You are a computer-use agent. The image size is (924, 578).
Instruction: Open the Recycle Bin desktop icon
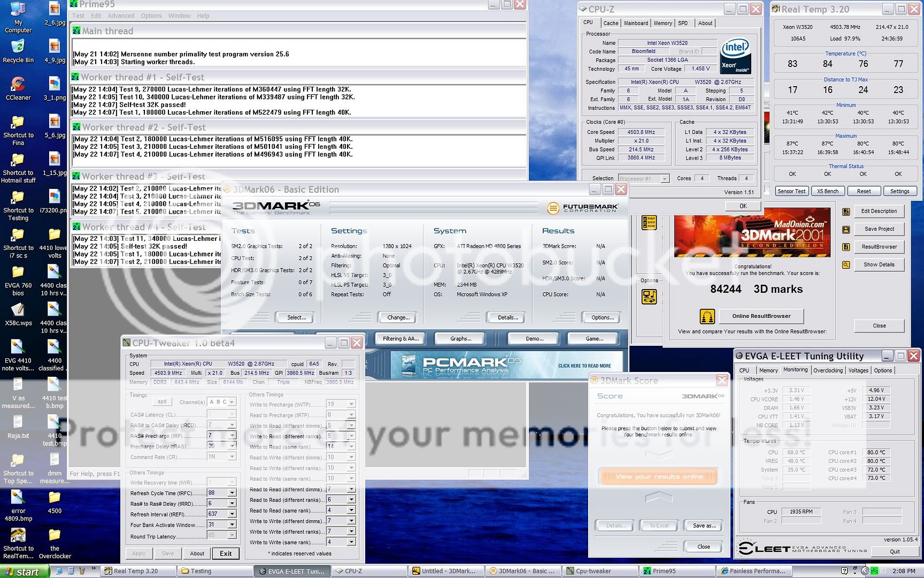coord(18,51)
